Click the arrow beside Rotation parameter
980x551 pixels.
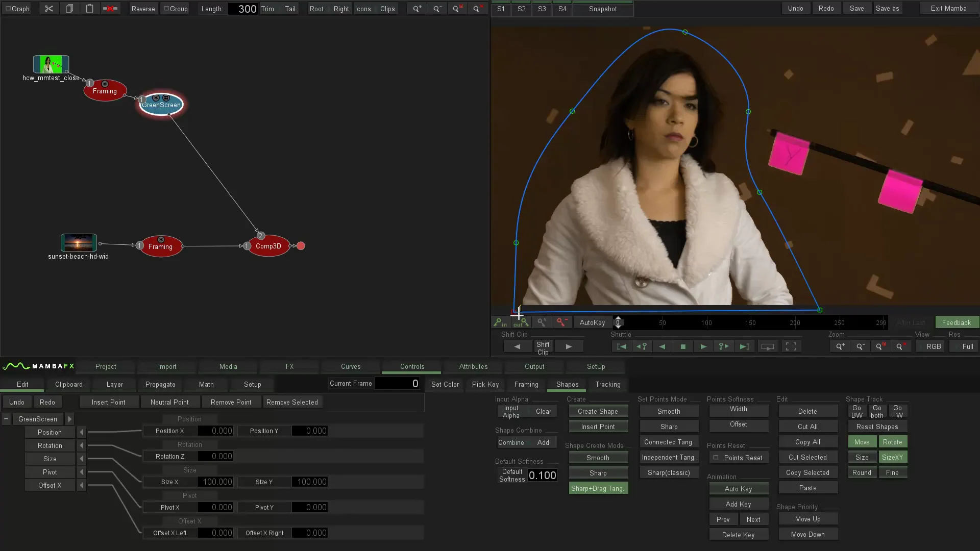[x=81, y=445]
